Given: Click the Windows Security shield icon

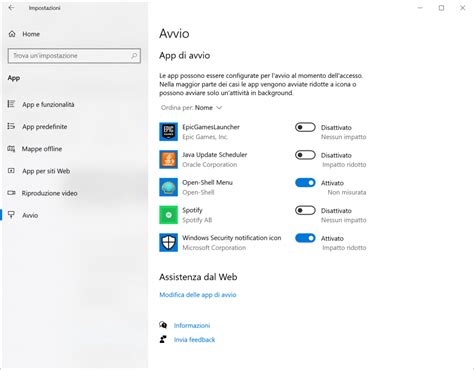Looking at the screenshot, I should 168,242.
